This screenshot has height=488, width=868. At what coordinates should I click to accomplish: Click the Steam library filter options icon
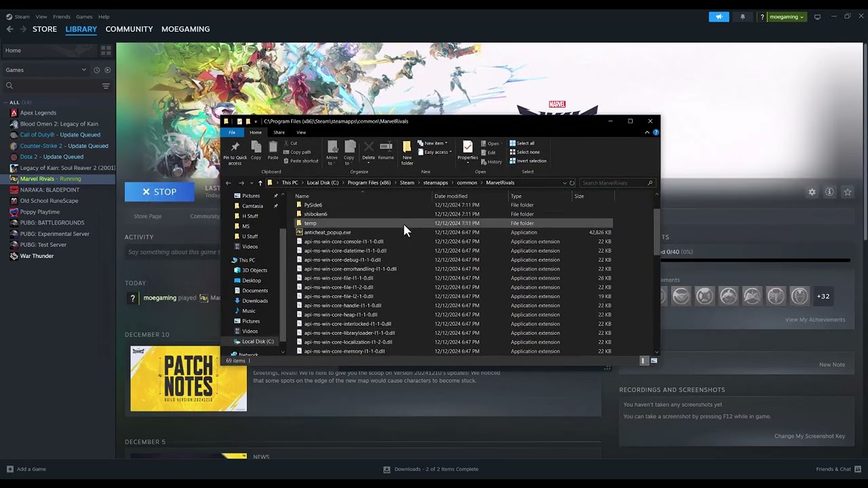tap(106, 86)
